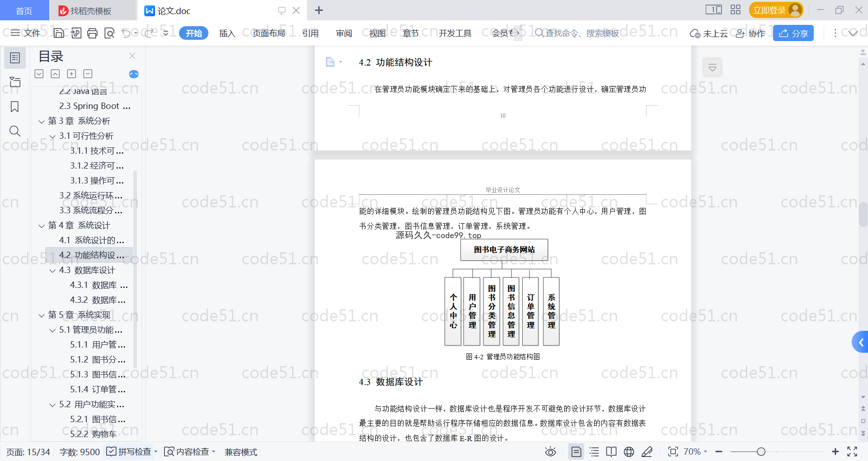Click the blue smart outline icon
The height and width of the screenshot is (461, 868).
134,74
